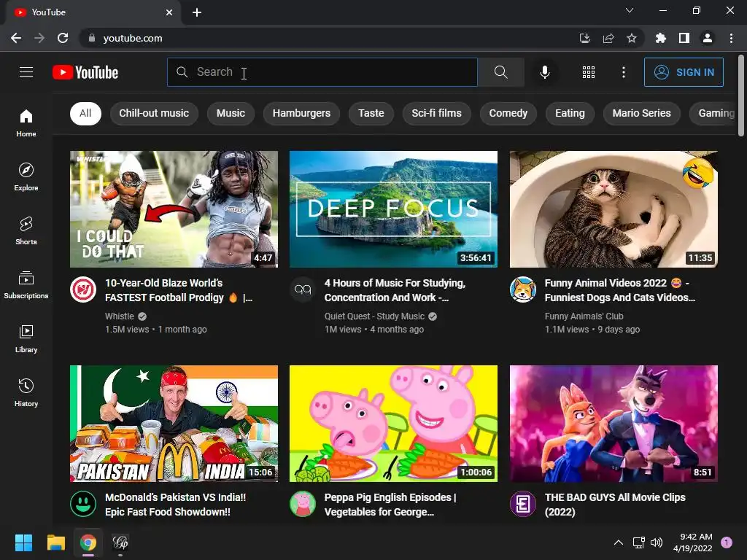Image resolution: width=747 pixels, height=560 pixels.
Task: Click the magnifier search submit button
Action: point(500,72)
